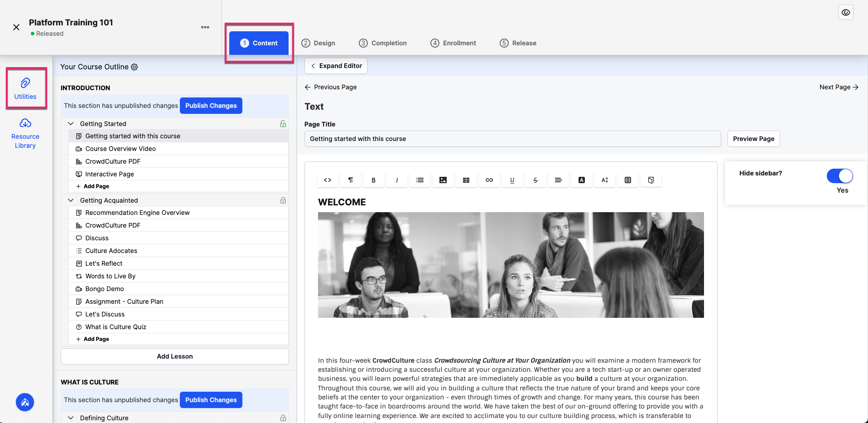The width and height of the screenshot is (868, 423).
Task: Select the welcome banner image in editor
Action: 511,265
